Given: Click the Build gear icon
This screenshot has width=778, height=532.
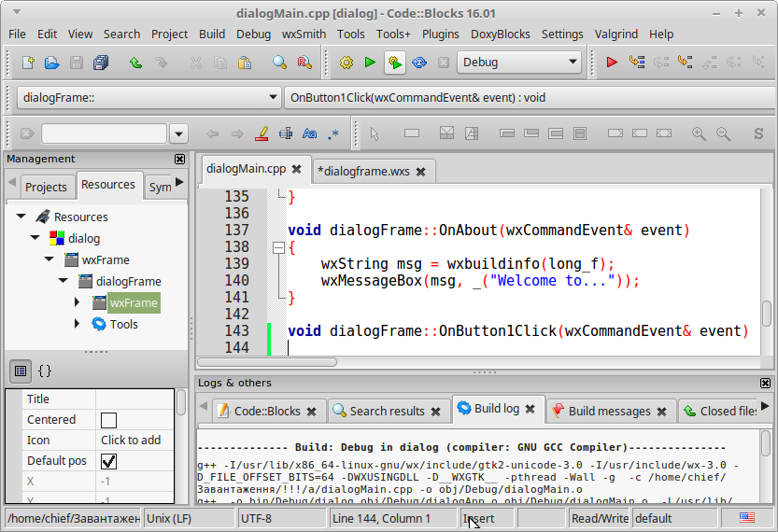Looking at the screenshot, I should pos(347,63).
